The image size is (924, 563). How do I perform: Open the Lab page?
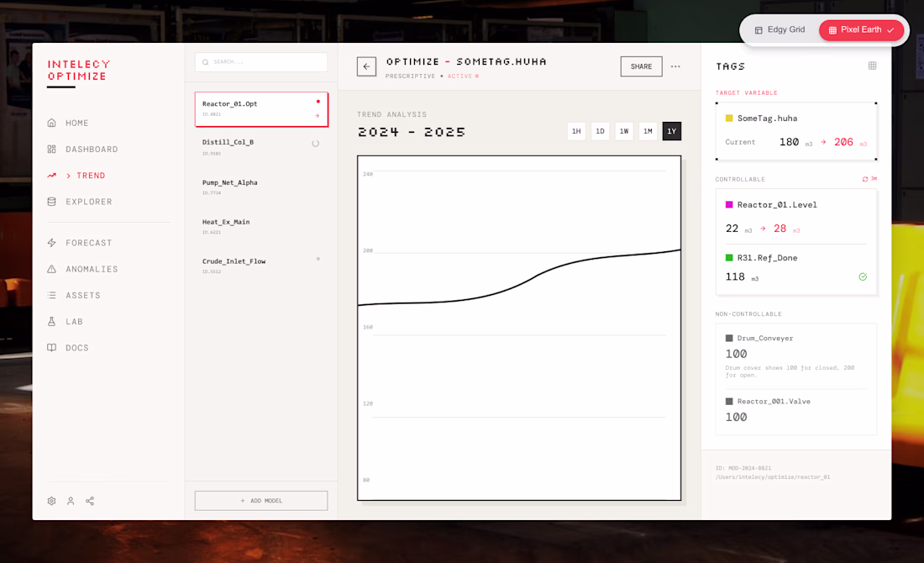pos(74,321)
